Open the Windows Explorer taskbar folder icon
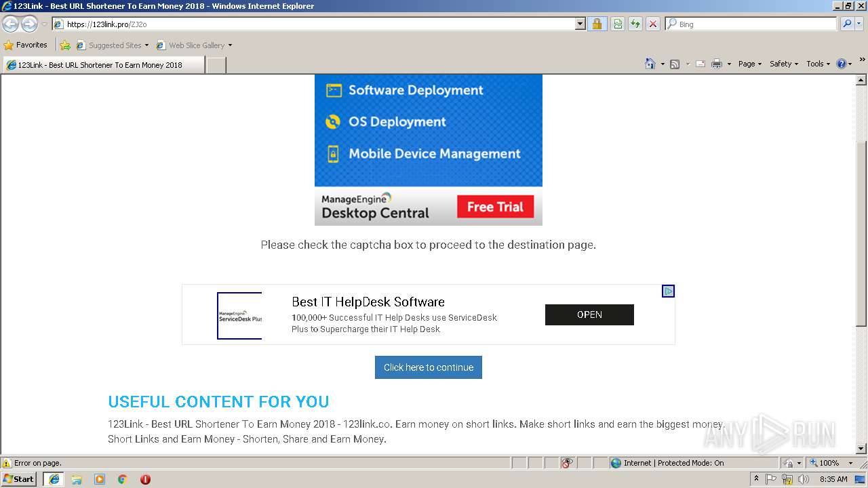The width and height of the screenshot is (868, 488). coord(77,479)
